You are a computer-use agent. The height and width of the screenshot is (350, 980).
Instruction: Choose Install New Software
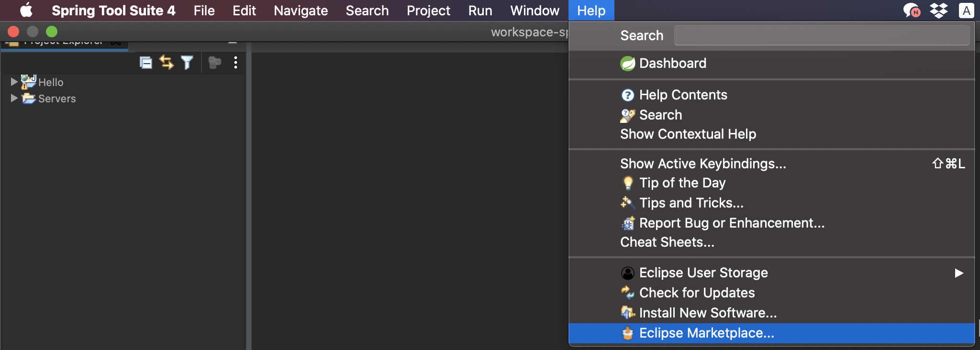pyautogui.click(x=771, y=313)
